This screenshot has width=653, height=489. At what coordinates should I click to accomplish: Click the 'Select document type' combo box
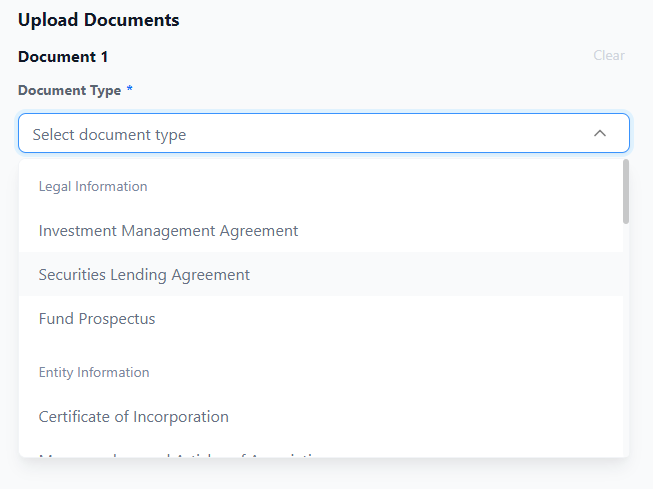[x=300, y=133]
